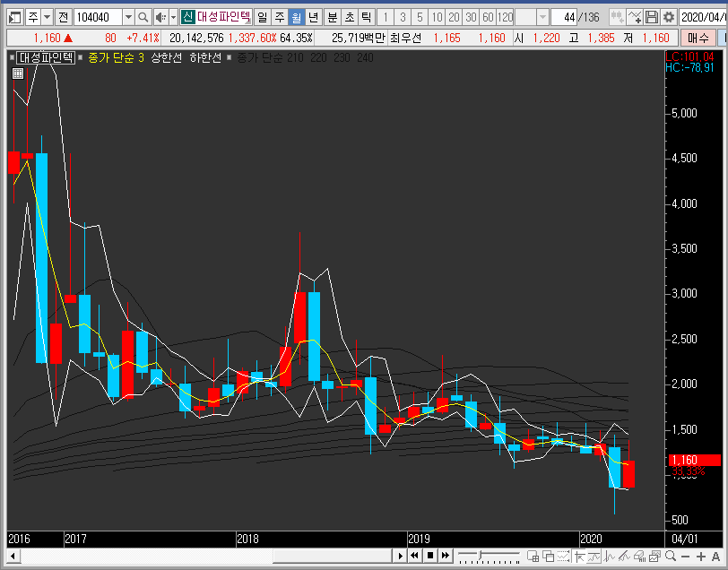Toggle the crosshair cursor arrow icon
This screenshot has width=728, height=570.
tap(579, 556)
